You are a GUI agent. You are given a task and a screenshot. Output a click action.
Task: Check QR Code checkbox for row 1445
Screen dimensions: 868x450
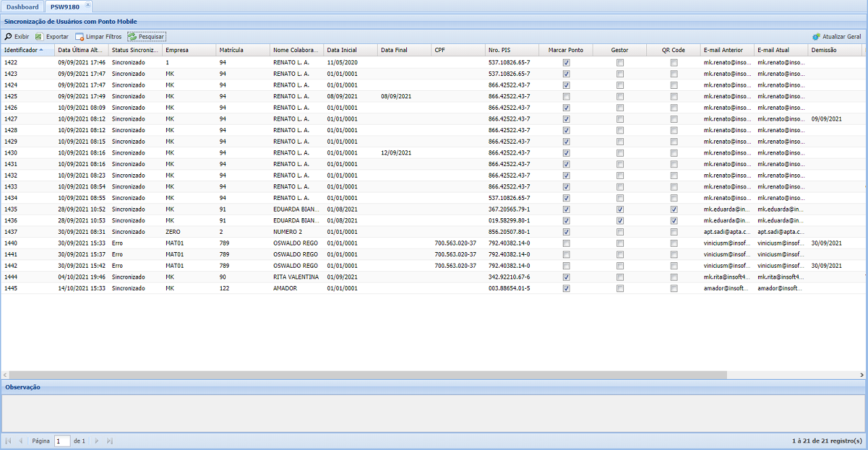point(673,288)
